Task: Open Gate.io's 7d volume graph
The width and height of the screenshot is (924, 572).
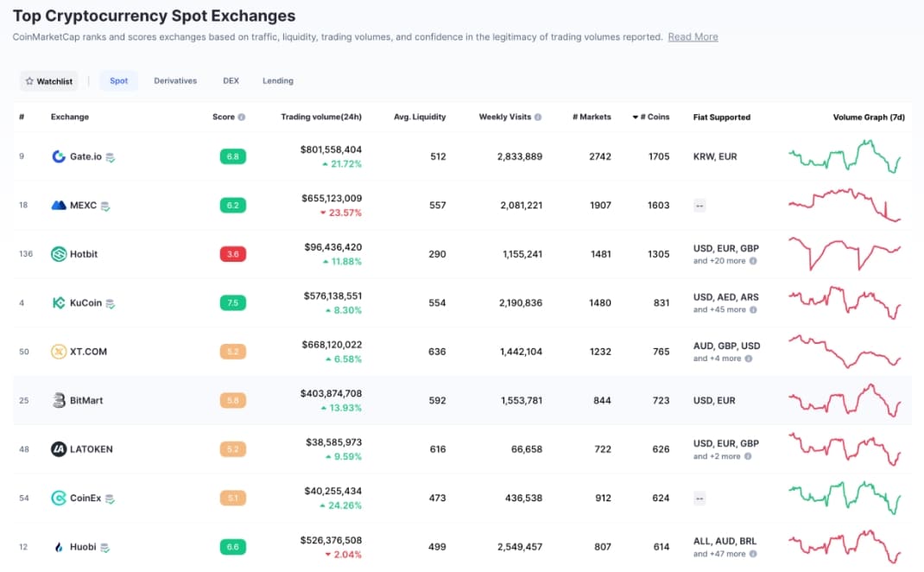Action: coord(845,156)
